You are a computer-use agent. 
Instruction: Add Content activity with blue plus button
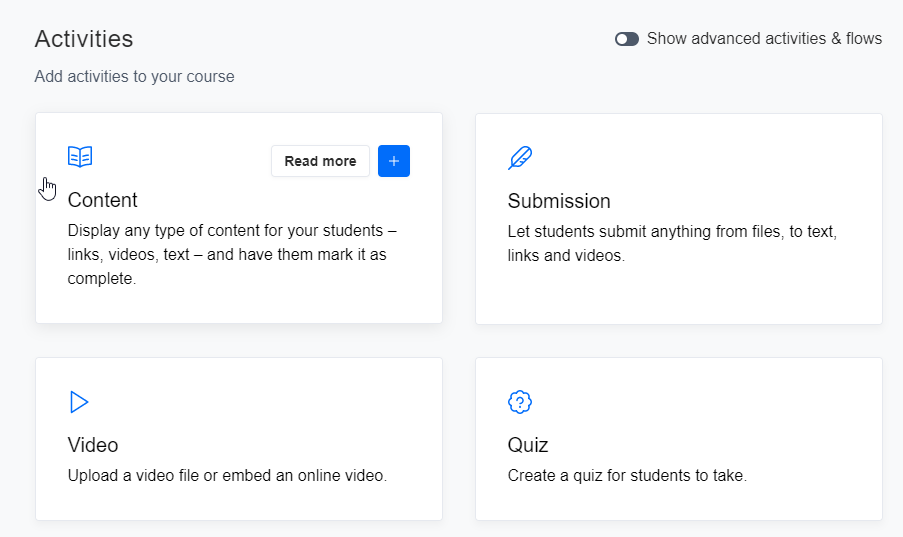(x=394, y=161)
